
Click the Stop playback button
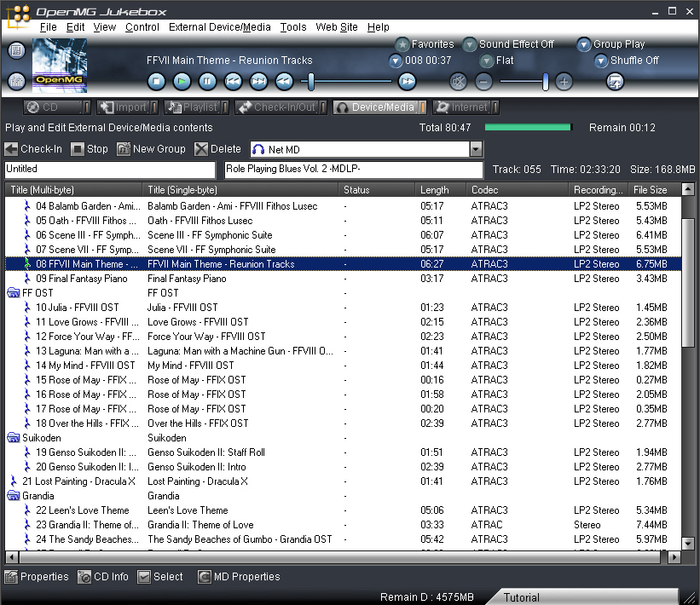(x=156, y=81)
